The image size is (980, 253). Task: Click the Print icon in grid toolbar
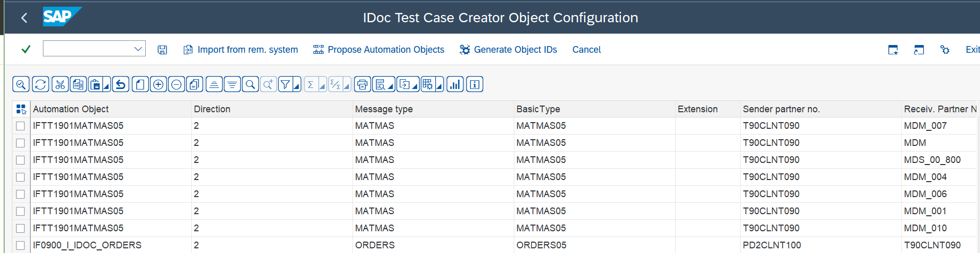coord(362,84)
